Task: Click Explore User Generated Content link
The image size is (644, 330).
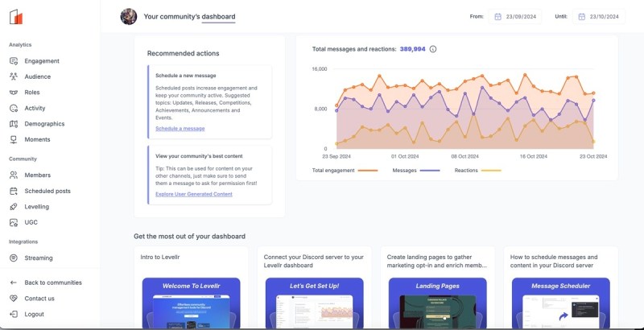Action: tap(194, 194)
